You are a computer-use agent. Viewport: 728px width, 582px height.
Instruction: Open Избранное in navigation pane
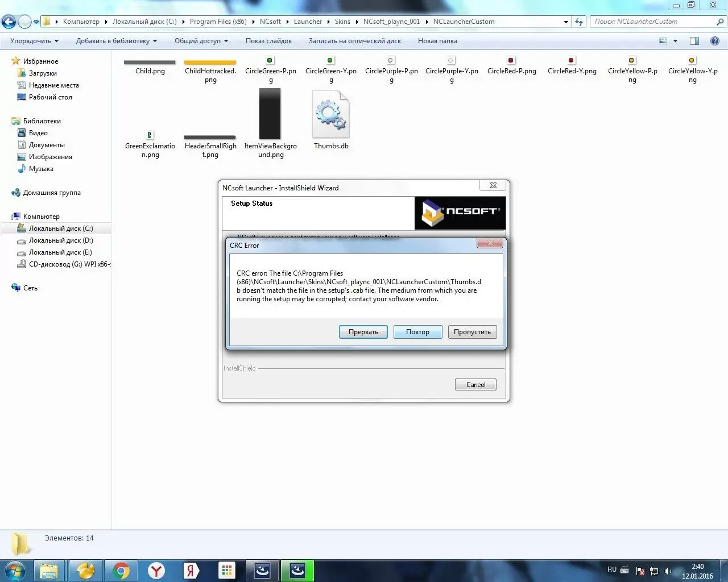(40, 61)
